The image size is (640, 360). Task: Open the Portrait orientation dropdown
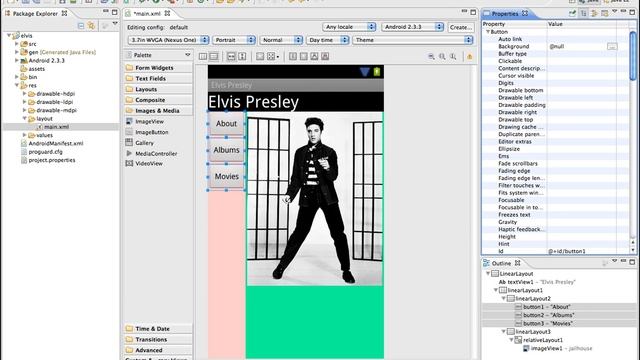pyautogui.click(x=234, y=40)
